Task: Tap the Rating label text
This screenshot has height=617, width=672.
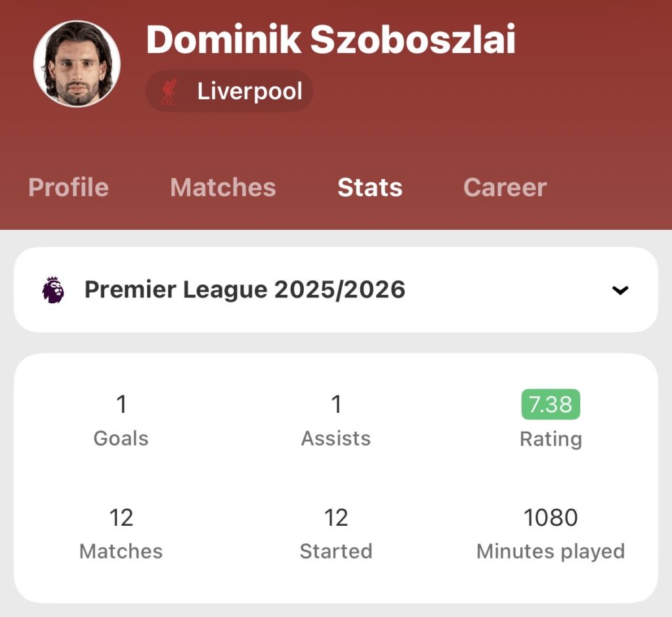Action: pyautogui.click(x=551, y=438)
